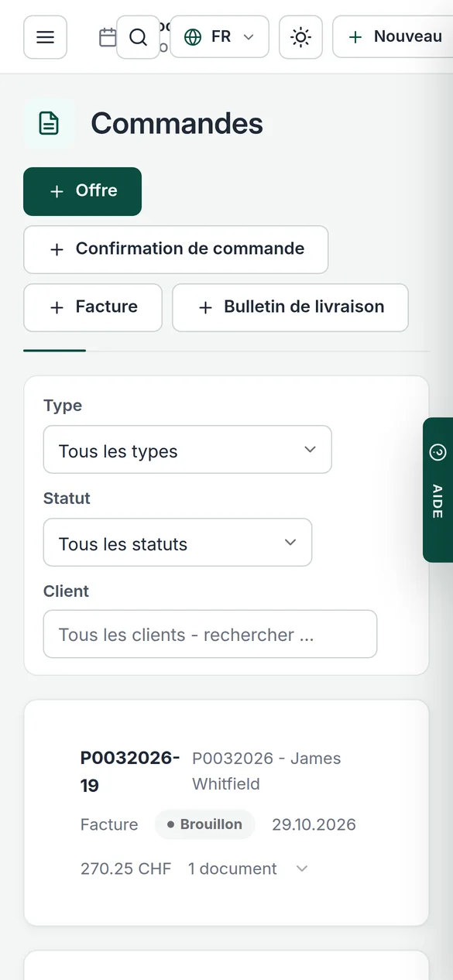Toggle light/dark theme sun icon

pyautogui.click(x=300, y=37)
